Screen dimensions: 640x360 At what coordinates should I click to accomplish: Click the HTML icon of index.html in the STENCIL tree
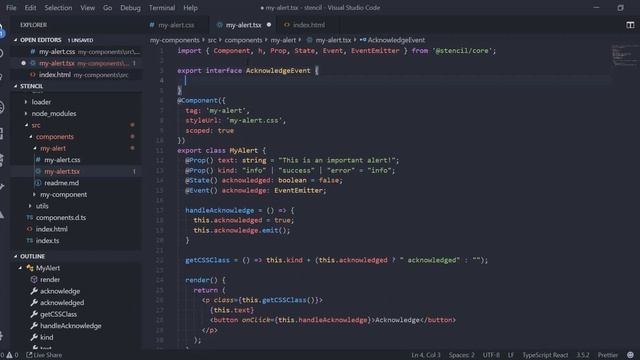29,229
